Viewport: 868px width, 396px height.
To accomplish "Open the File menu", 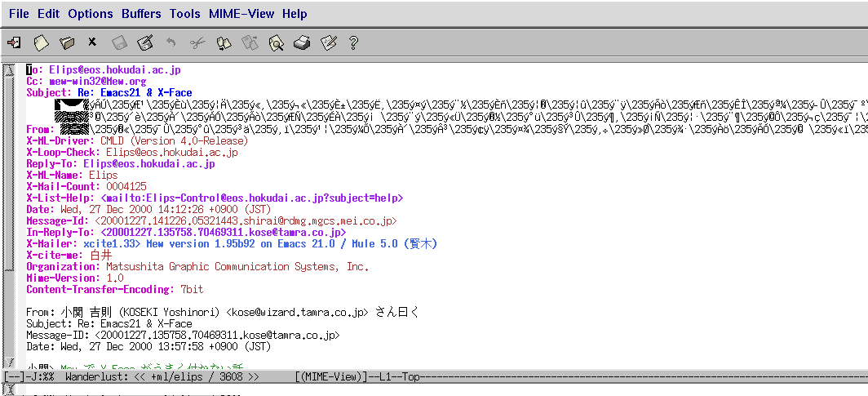I will (19, 14).
